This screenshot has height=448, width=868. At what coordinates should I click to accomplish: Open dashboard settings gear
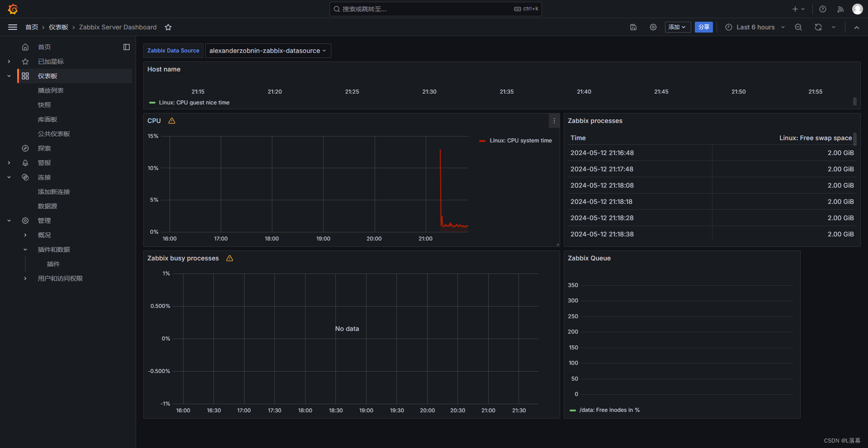[x=653, y=27]
